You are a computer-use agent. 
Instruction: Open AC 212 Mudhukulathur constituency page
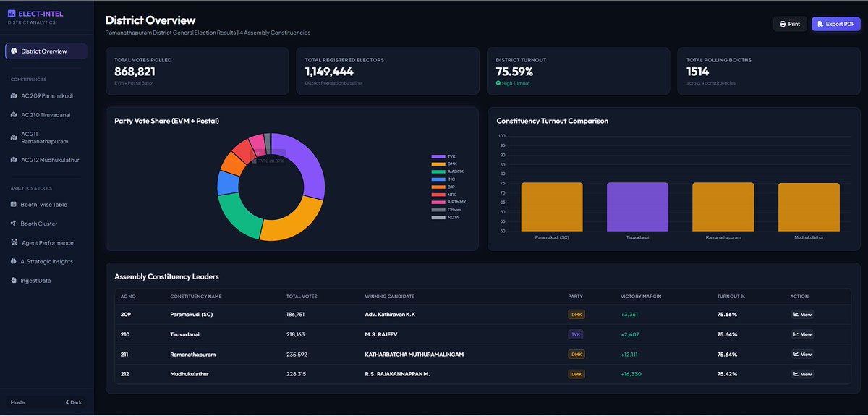tap(46, 160)
